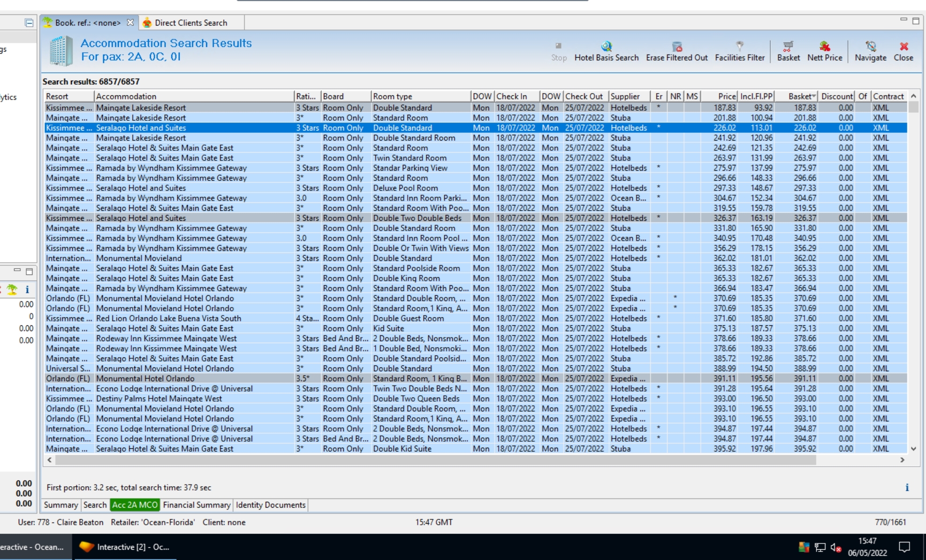Click the 93.92 per-person price cell
This screenshot has width=926, height=560.
pos(756,108)
